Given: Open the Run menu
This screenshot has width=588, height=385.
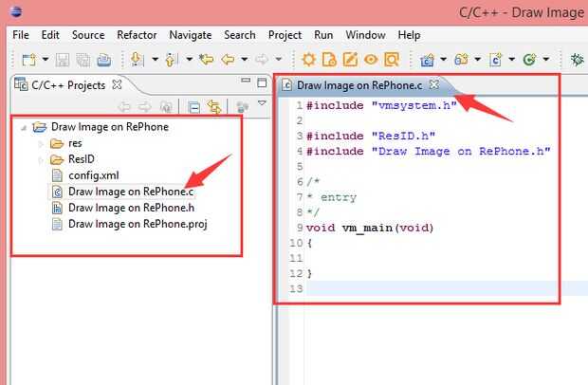Looking at the screenshot, I should point(323,35).
